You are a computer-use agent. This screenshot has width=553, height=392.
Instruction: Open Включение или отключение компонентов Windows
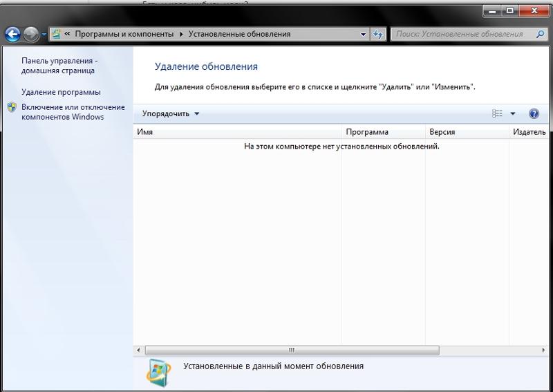[x=73, y=112]
